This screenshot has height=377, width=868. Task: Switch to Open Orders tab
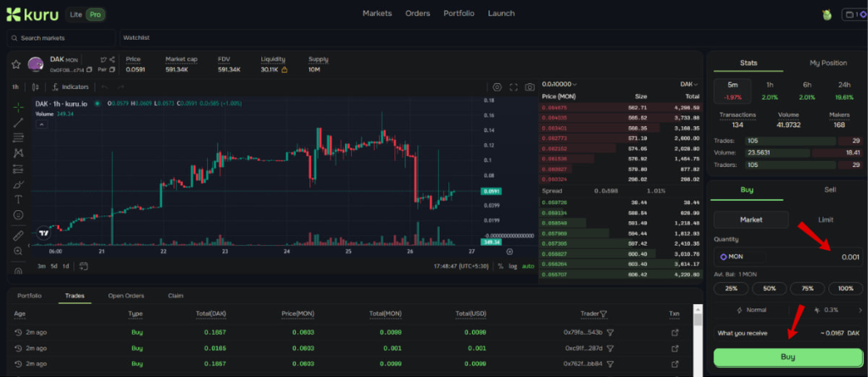(125, 296)
